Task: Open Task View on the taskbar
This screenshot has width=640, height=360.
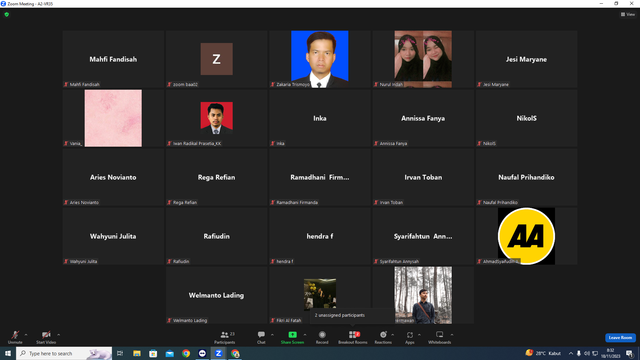Action: tap(120, 353)
